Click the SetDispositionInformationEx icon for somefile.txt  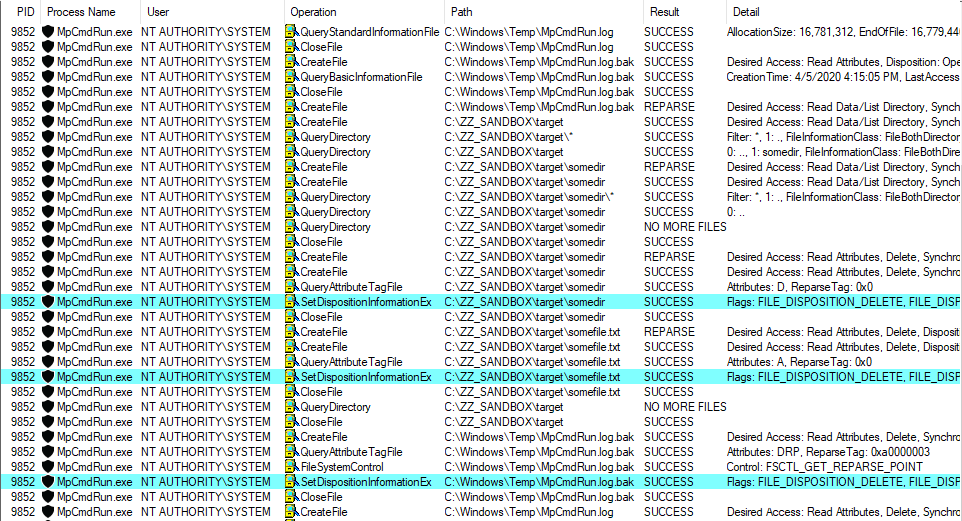pos(292,377)
